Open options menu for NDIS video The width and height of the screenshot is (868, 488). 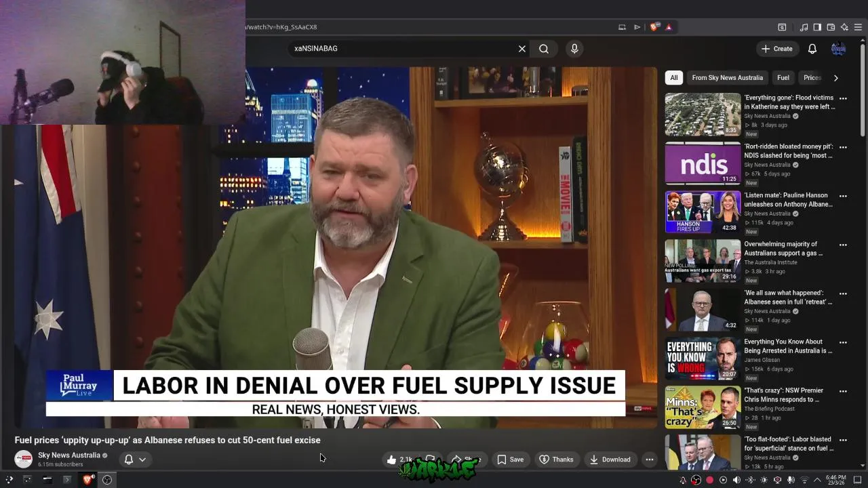(x=843, y=147)
